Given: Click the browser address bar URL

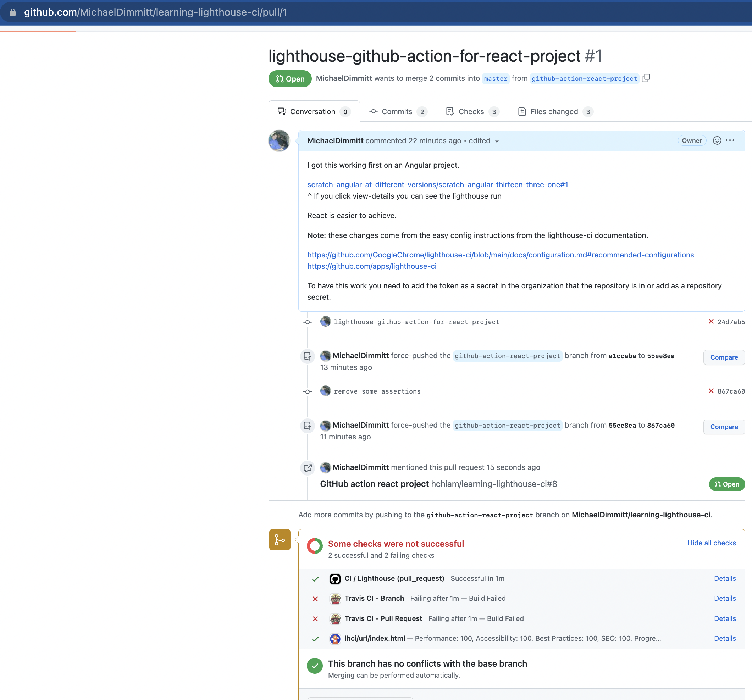Looking at the screenshot, I should pos(155,12).
